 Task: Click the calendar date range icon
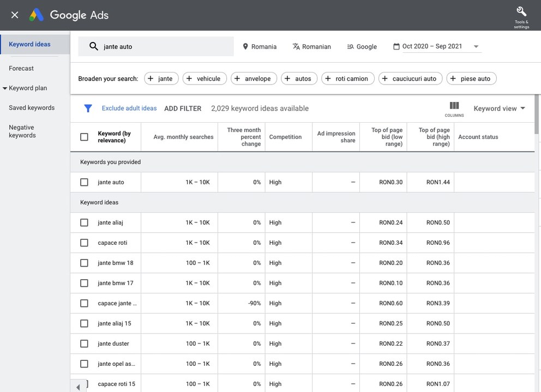(x=396, y=47)
